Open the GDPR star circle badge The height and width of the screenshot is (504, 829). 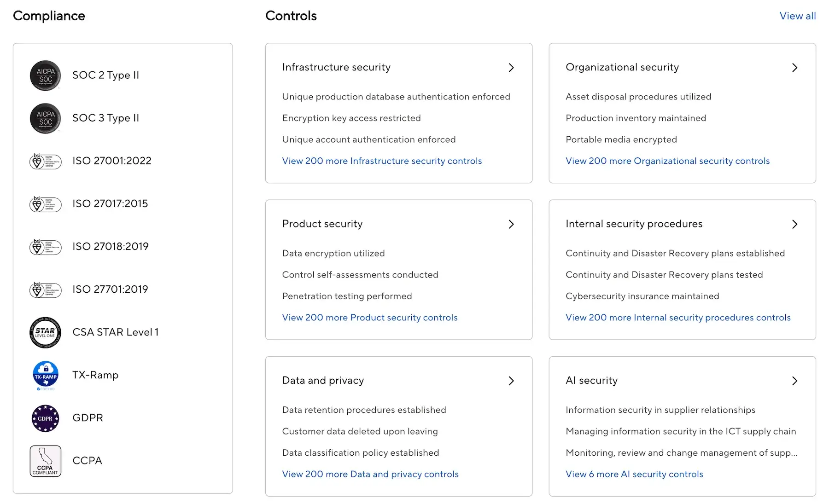point(46,418)
